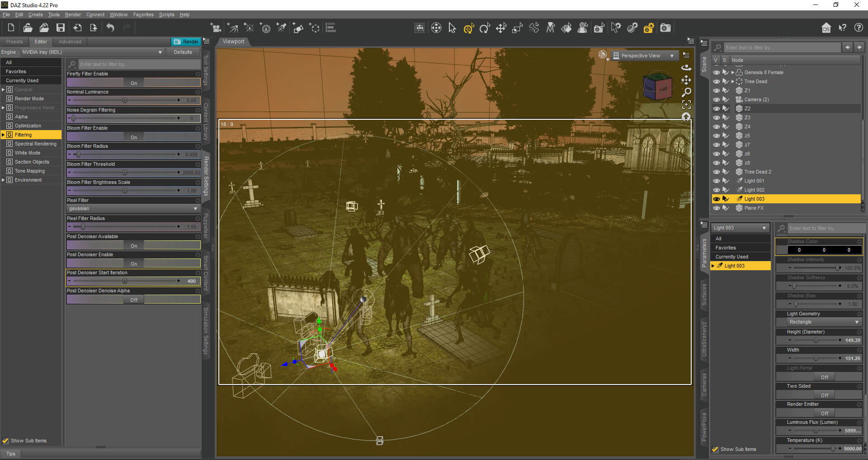Viewport: 868px width, 460px height.
Task: Activate the Universal manipulator tool
Action: pyautogui.click(x=468, y=28)
